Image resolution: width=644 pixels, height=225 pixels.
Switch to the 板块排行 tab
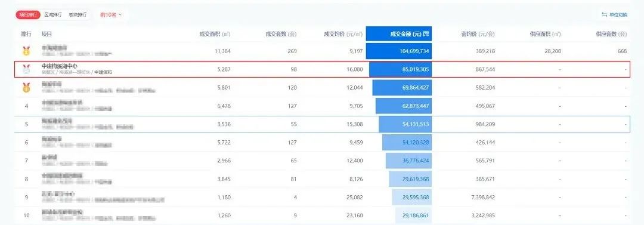[x=78, y=15]
